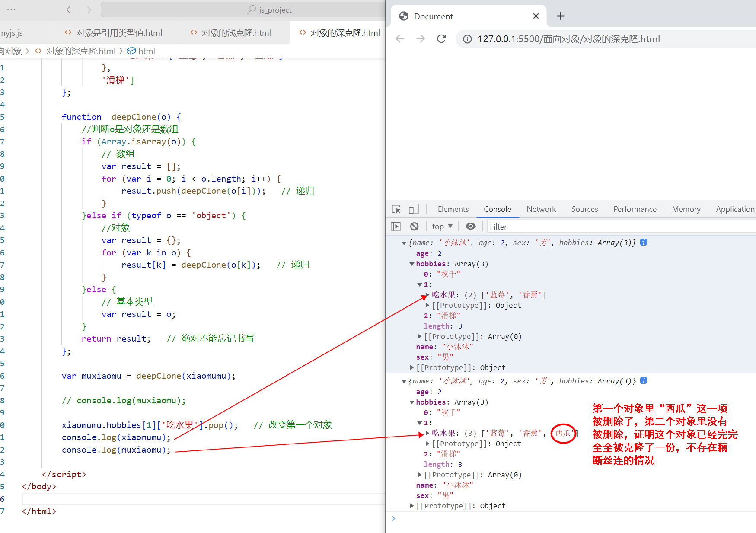The height and width of the screenshot is (533, 756).
Task: Open the myjs.js editor tab
Action: click(12, 33)
